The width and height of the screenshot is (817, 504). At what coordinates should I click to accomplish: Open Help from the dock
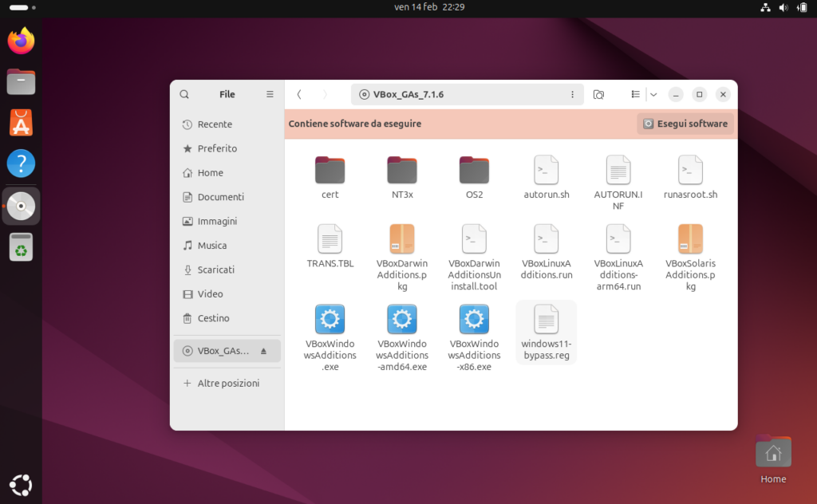[21, 163]
